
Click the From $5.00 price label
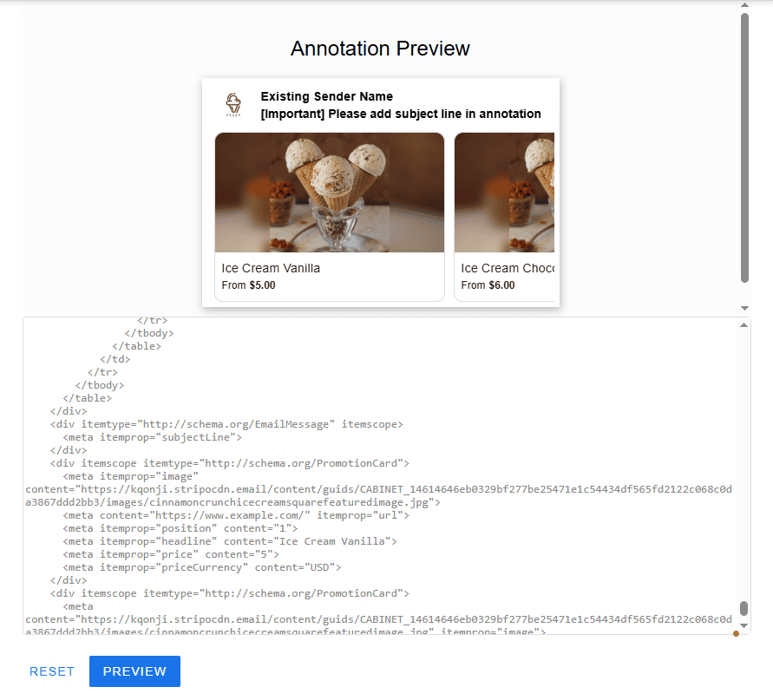(248, 285)
